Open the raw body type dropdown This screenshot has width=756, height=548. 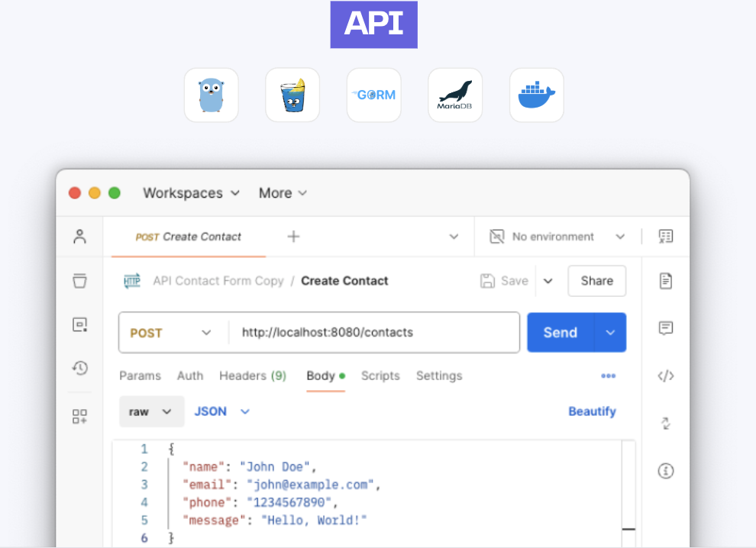click(151, 411)
